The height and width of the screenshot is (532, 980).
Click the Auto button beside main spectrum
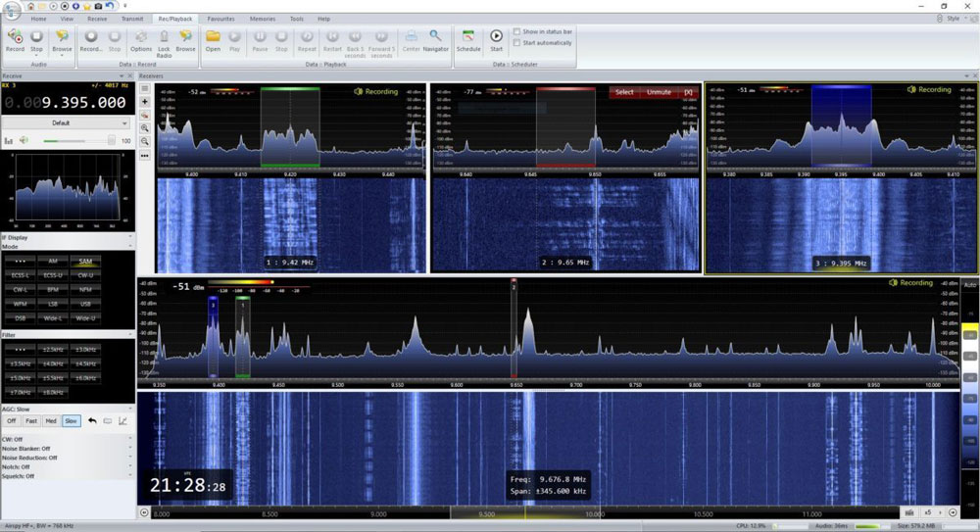[970, 284]
